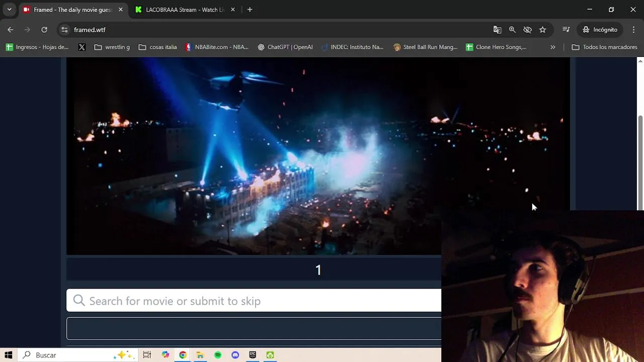Open a new browser tab
The image size is (644, 362).
[250, 10]
